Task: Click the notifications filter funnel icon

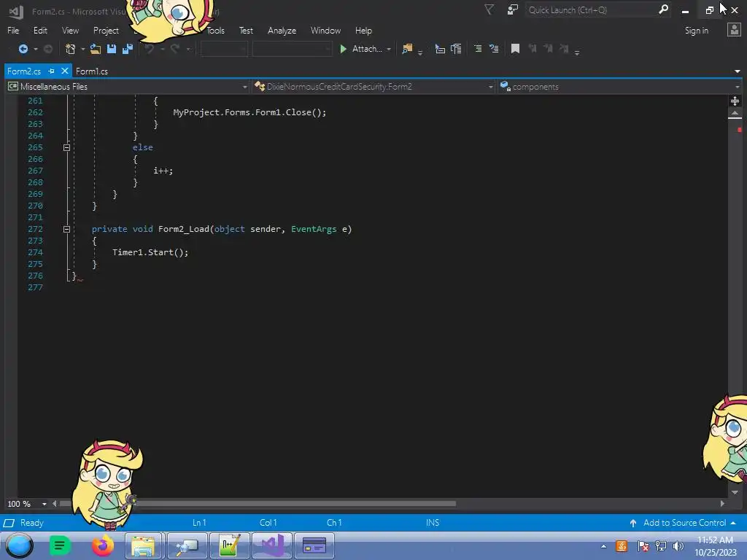Action: pyautogui.click(x=489, y=9)
